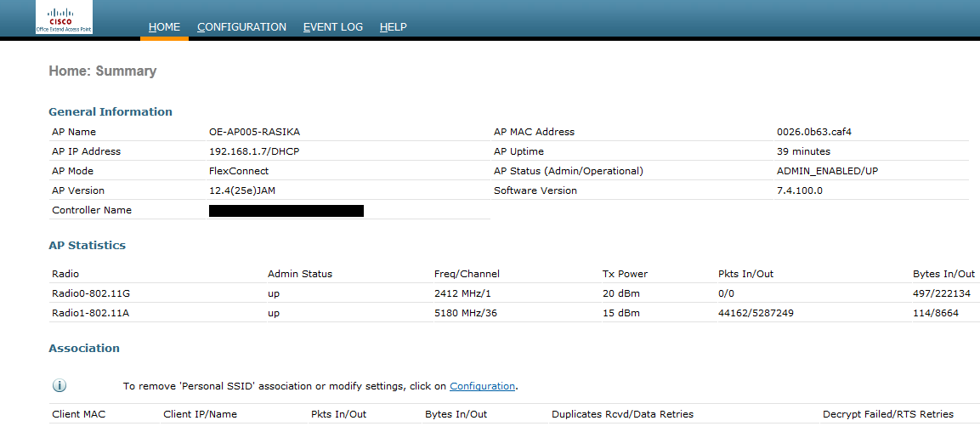Select the HELP menu item
The image size is (980, 432).
pyautogui.click(x=393, y=27)
